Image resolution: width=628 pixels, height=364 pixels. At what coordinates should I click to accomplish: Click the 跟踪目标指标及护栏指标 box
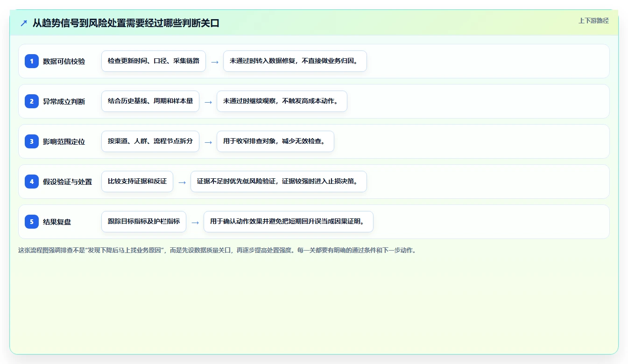[x=144, y=222]
